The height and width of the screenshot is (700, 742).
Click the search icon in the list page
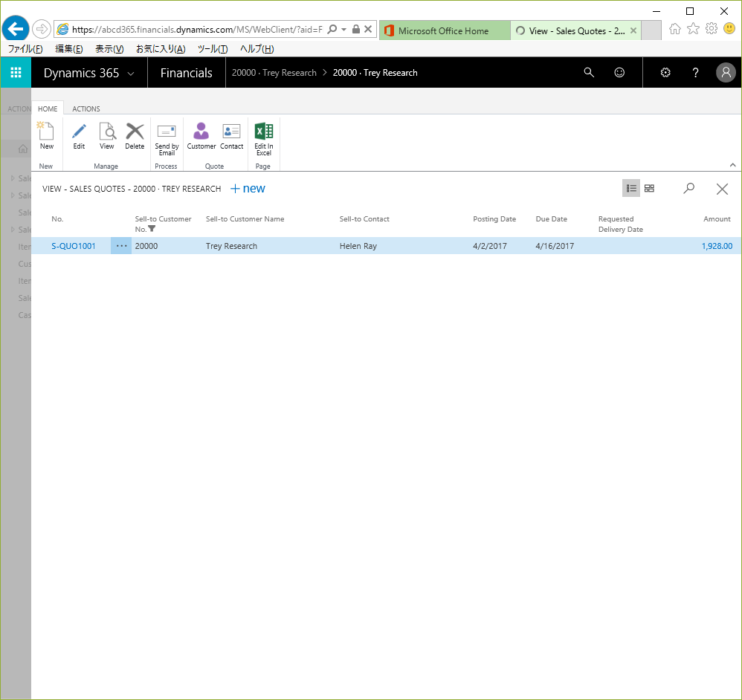(x=689, y=188)
